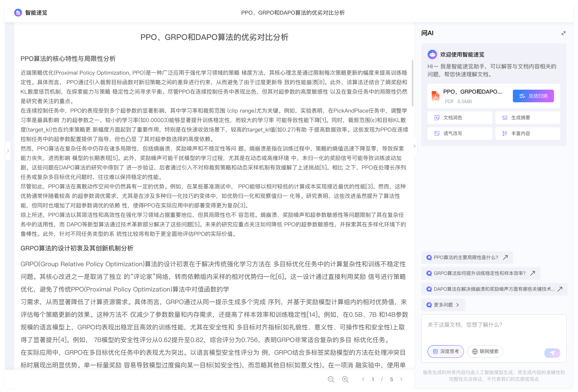Open the PDF file icon in card

[435, 96]
